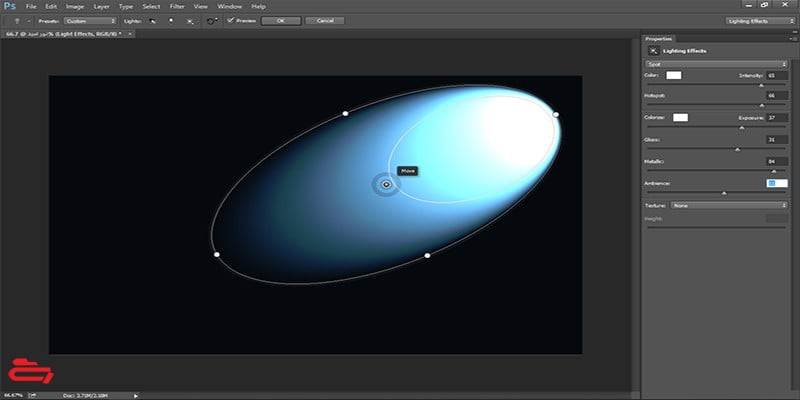Click the Colorize color swatch
Screen dimensions: 800x400
pos(680,118)
